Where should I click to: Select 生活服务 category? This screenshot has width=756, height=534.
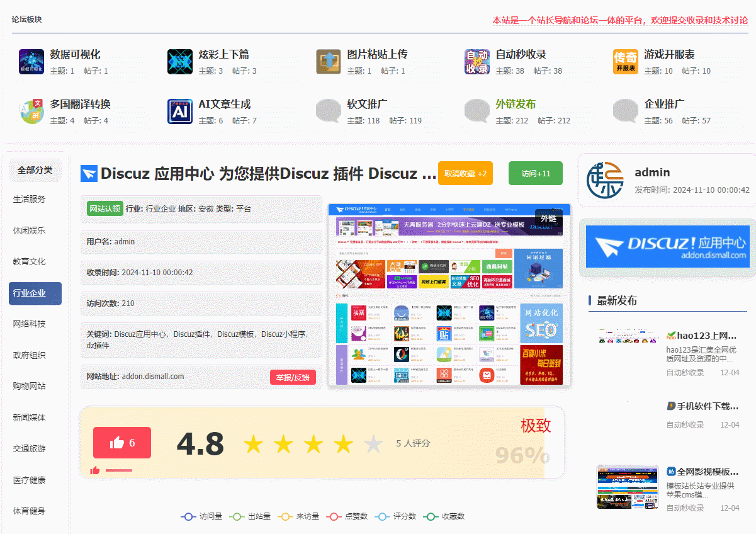click(x=30, y=200)
